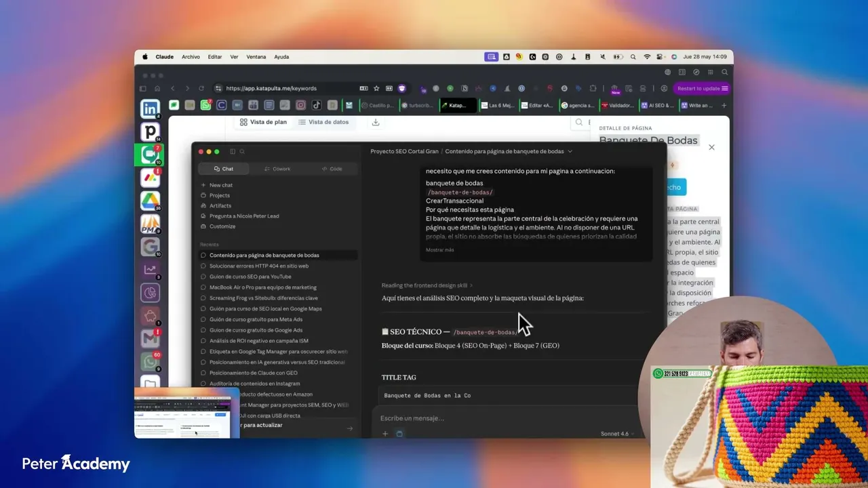Open chat MacBook Air o Pro para equipo
The width and height of the screenshot is (868, 488).
278,287
